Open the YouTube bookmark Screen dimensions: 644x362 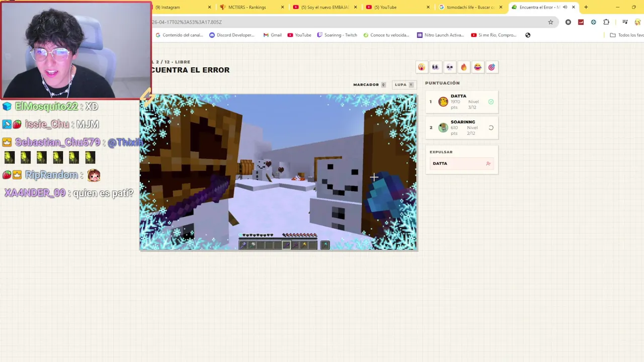[x=299, y=35]
